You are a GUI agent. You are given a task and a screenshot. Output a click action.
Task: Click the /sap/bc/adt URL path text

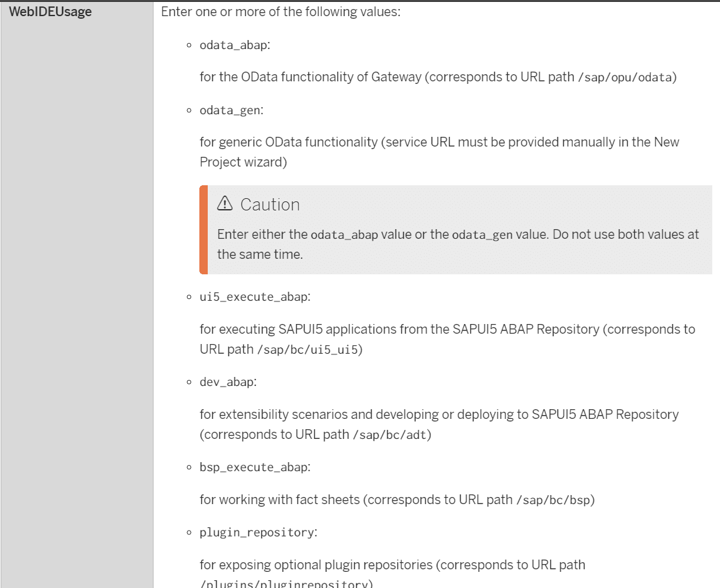(x=390, y=434)
